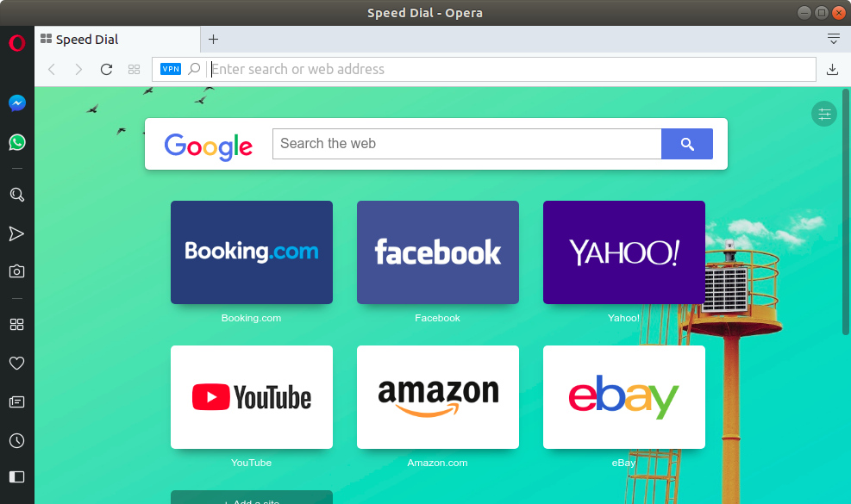Viewport: 851px width, 504px height.
Task: Open the Downloads icon
Action: pyautogui.click(x=832, y=70)
